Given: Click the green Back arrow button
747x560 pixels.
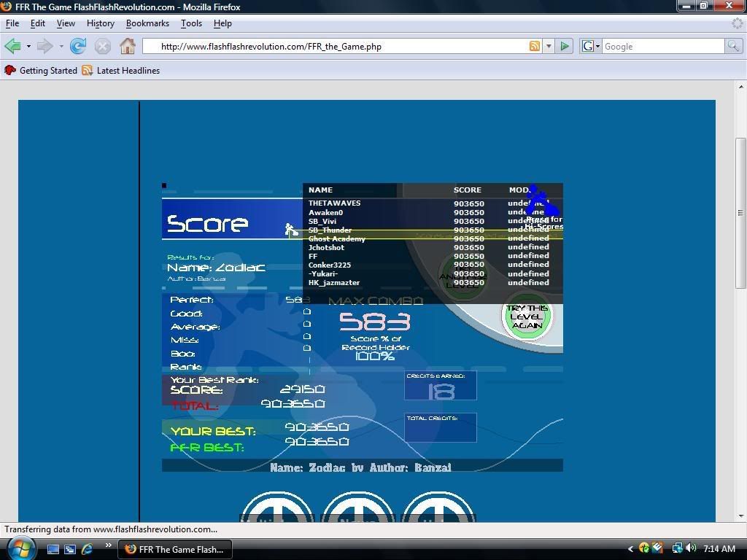Looking at the screenshot, I should click(x=12, y=46).
